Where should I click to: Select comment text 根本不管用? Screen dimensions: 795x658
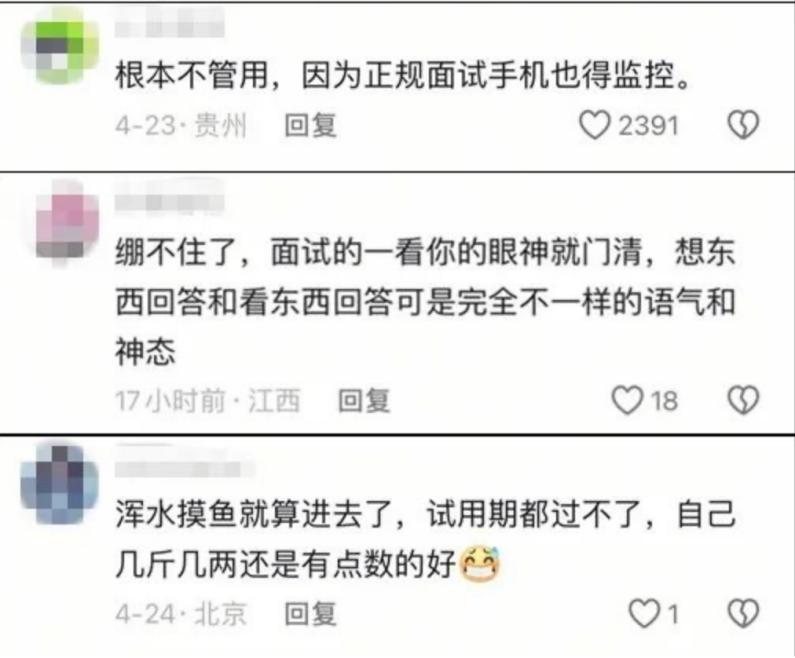click(x=192, y=76)
